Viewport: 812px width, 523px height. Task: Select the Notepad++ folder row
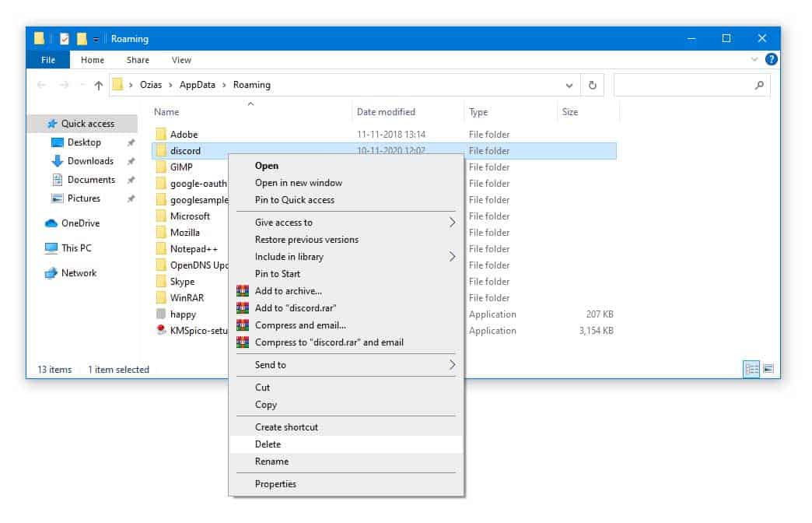click(190, 249)
